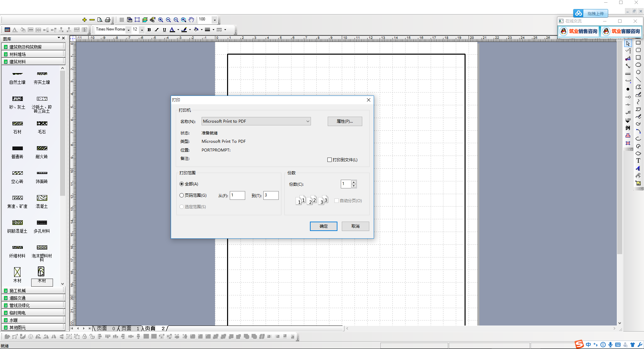Click the 确定 button
This screenshot has width=644, height=349.
pyautogui.click(x=323, y=226)
